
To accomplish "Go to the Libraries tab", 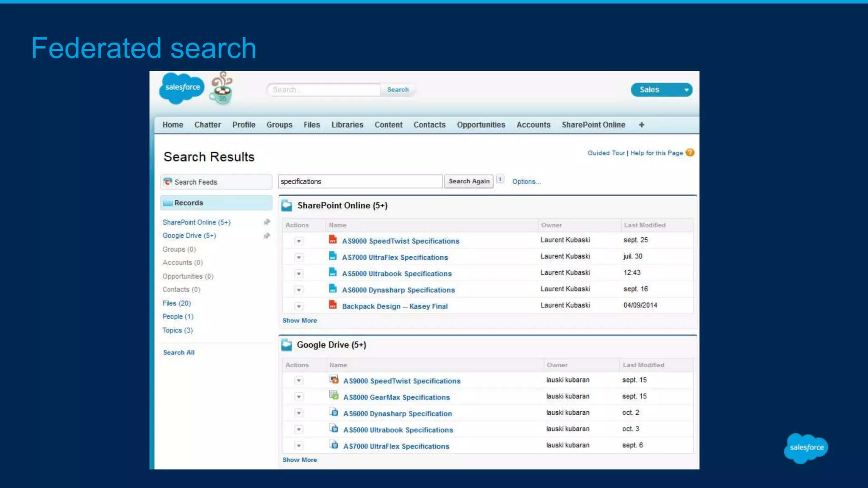I will (x=347, y=125).
